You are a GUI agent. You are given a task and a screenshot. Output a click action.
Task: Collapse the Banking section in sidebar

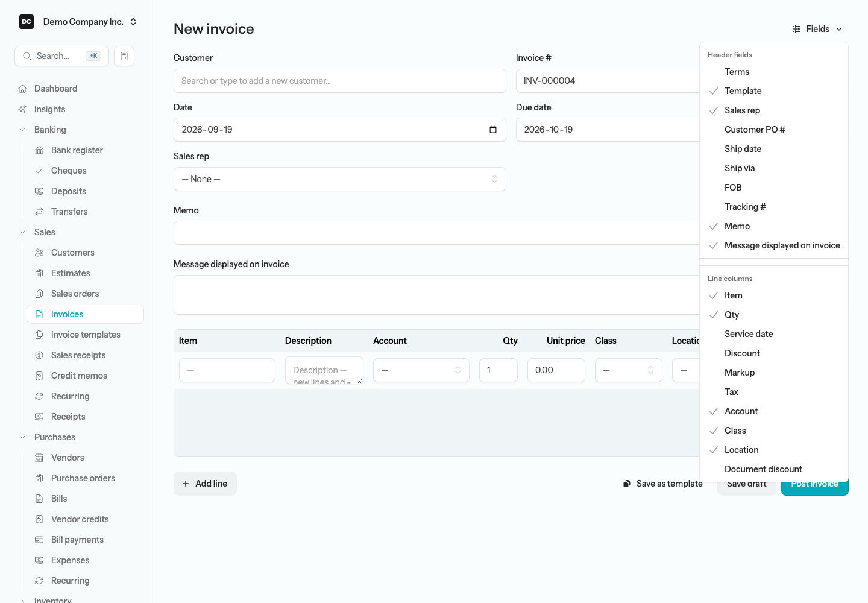pyautogui.click(x=22, y=130)
